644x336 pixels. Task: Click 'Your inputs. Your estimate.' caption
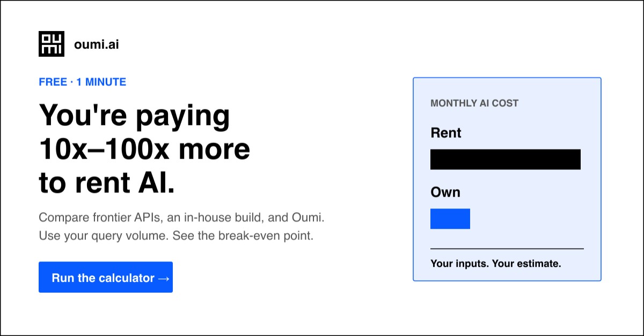click(496, 264)
